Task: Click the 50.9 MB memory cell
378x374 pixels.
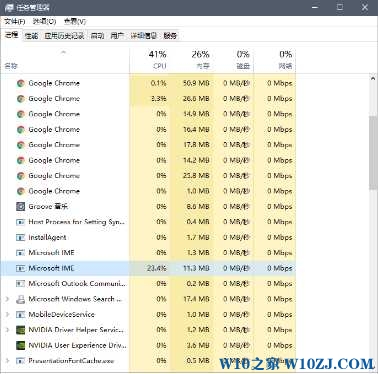Action: pos(192,83)
